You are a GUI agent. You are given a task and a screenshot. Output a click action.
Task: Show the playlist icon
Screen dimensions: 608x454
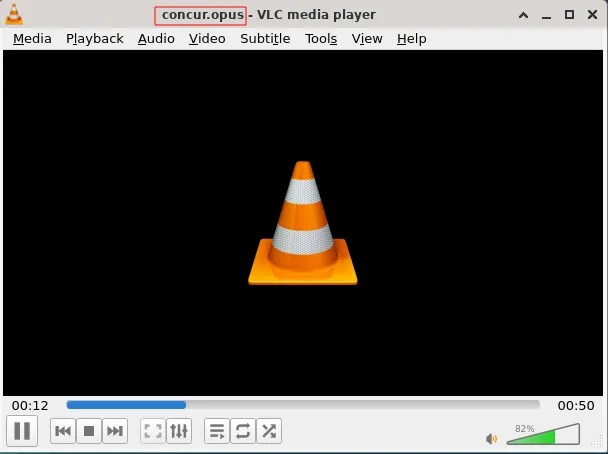pos(217,431)
